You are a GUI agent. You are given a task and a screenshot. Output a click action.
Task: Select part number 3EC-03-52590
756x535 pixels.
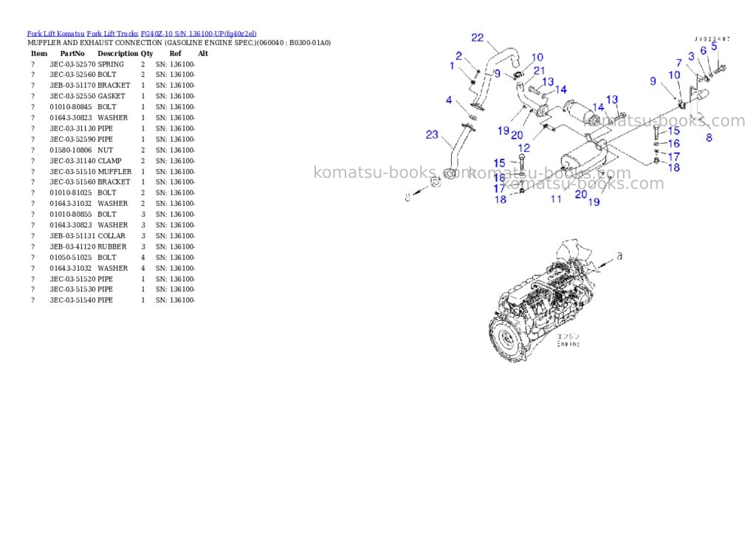click(x=72, y=139)
